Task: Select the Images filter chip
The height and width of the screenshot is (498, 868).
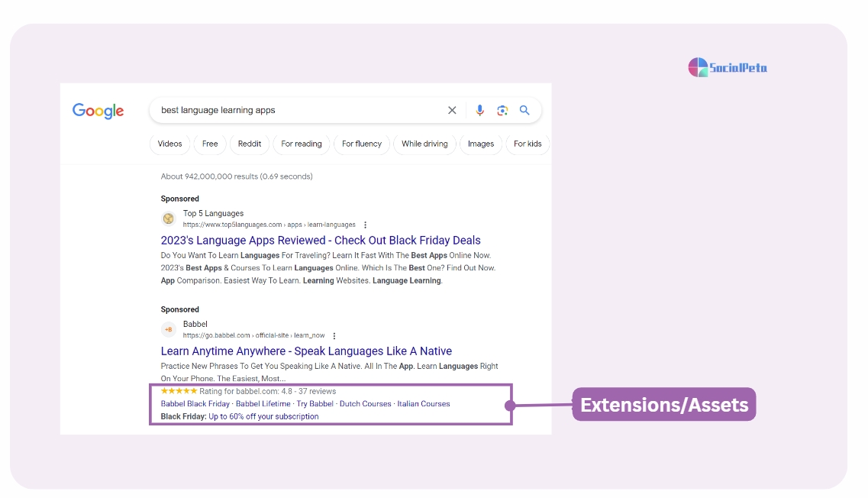Action: 480,144
